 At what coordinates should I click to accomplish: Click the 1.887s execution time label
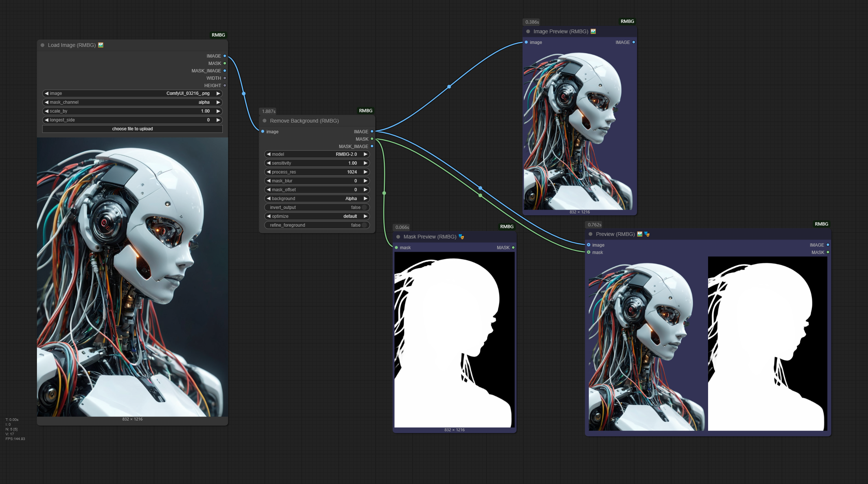click(x=269, y=111)
